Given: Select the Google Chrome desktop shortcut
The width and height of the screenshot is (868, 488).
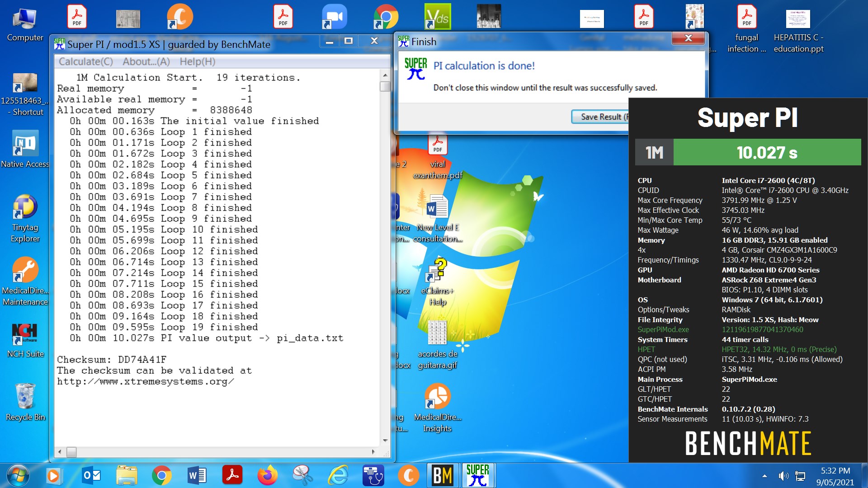Looking at the screenshot, I should coord(386,17).
